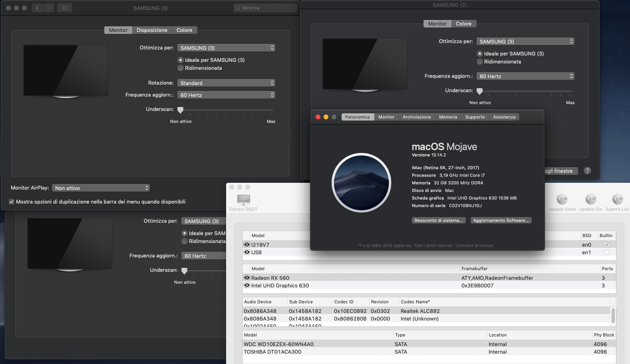Open 'Ottimizza per' dropdown in bottom-left window

click(x=204, y=221)
